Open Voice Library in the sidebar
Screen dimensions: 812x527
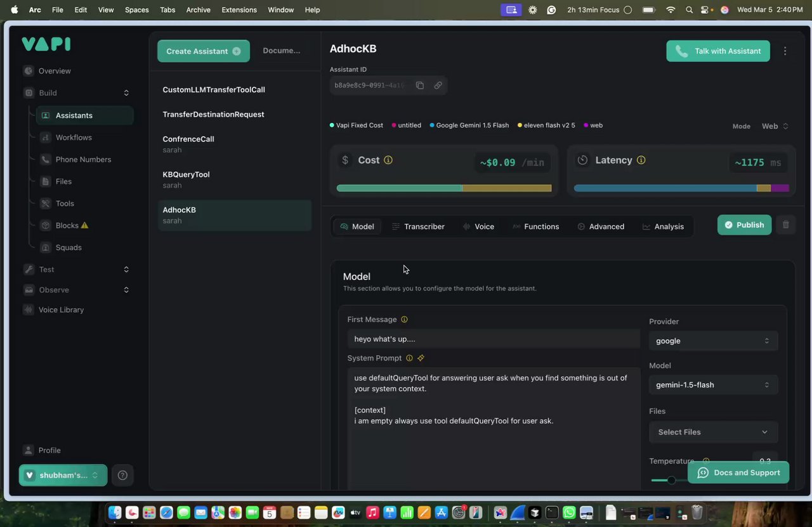tap(61, 309)
